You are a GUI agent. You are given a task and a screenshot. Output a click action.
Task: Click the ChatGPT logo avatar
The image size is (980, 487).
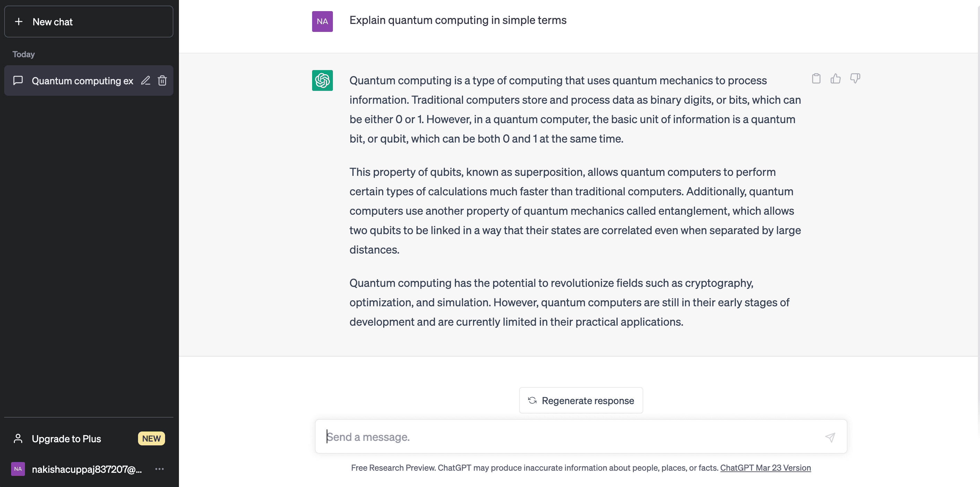(322, 80)
